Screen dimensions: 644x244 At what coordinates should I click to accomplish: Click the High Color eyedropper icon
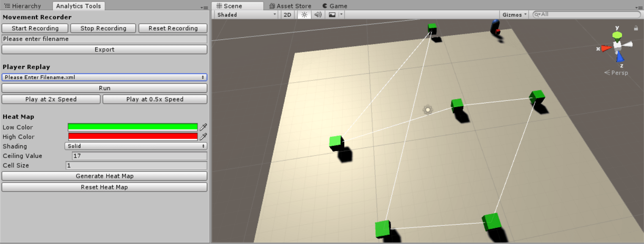204,136
